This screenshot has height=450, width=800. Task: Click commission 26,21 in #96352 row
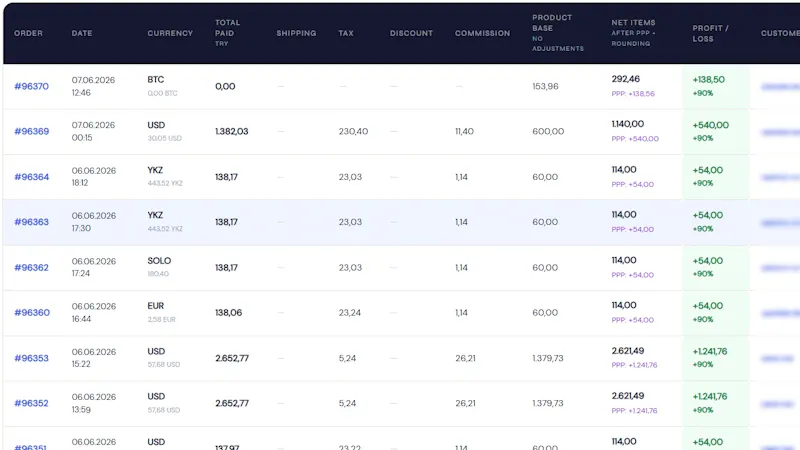coord(465,403)
